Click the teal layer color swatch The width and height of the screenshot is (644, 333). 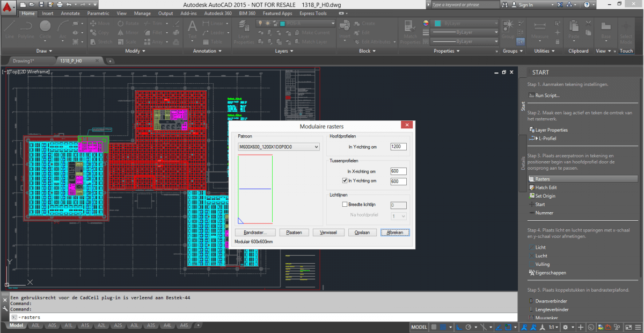[x=282, y=24]
